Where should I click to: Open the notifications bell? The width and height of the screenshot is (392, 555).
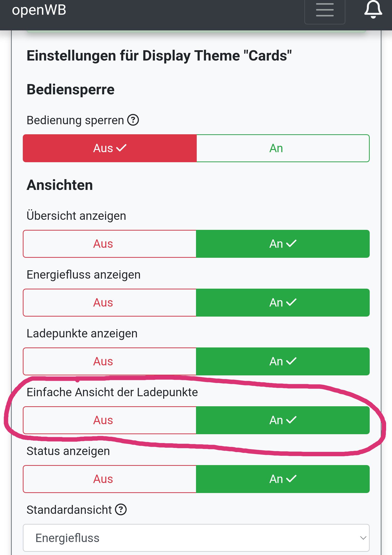coord(373,10)
